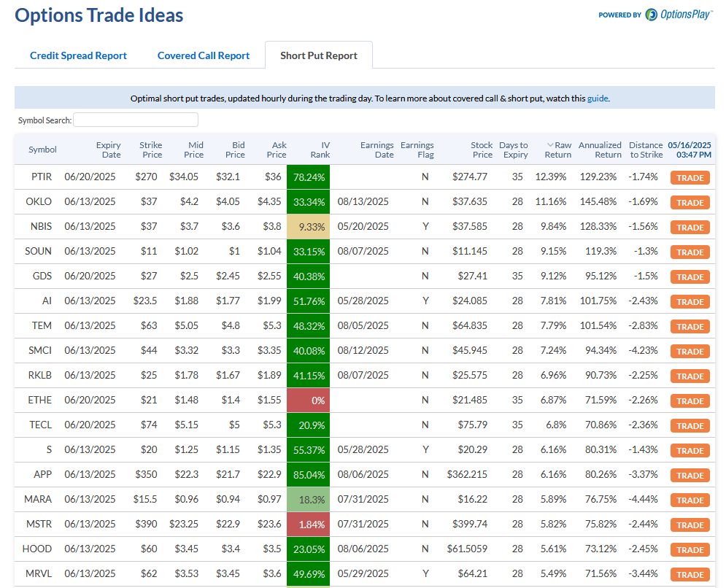Focus the Symbol Search input field

[x=136, y=120]
